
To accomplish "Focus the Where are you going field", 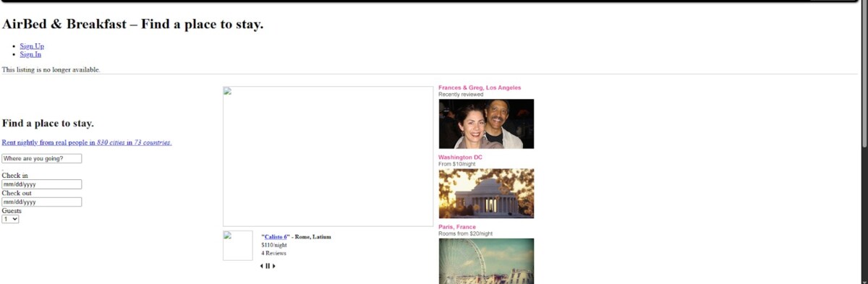I will coord(42,158).
